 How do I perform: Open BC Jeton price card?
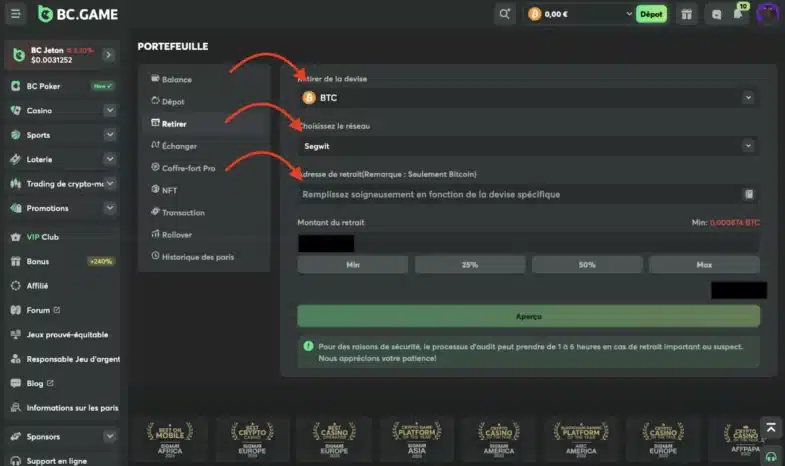tap(62, 55)
